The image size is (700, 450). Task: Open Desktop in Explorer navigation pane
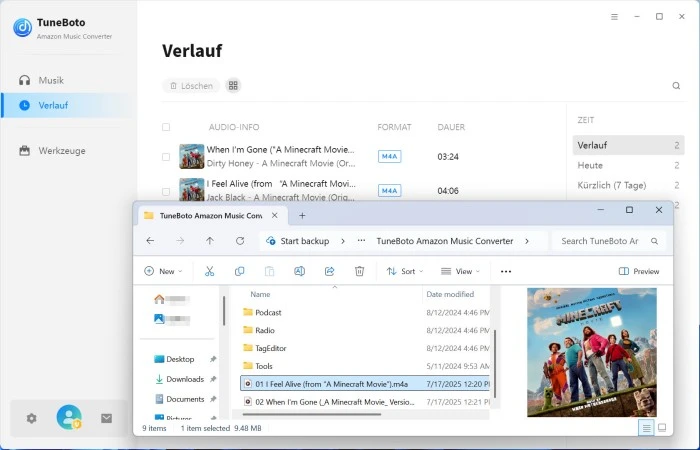[x=180, y=359]
